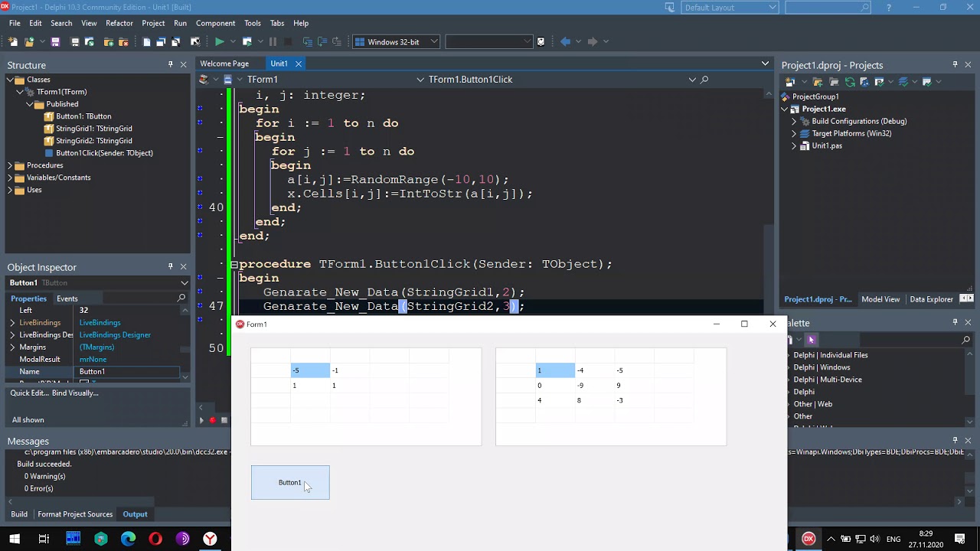Viewport: 980px width, 551px height.
Task: Click the blue Back navigation arrow
Action: click(565, 42)
